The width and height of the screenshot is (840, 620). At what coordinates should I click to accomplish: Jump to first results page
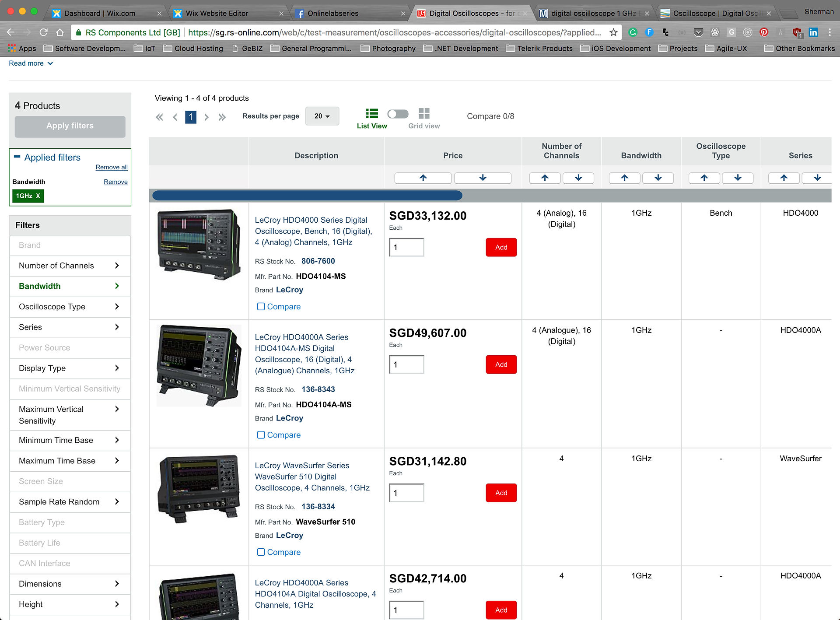click(159, 117)
